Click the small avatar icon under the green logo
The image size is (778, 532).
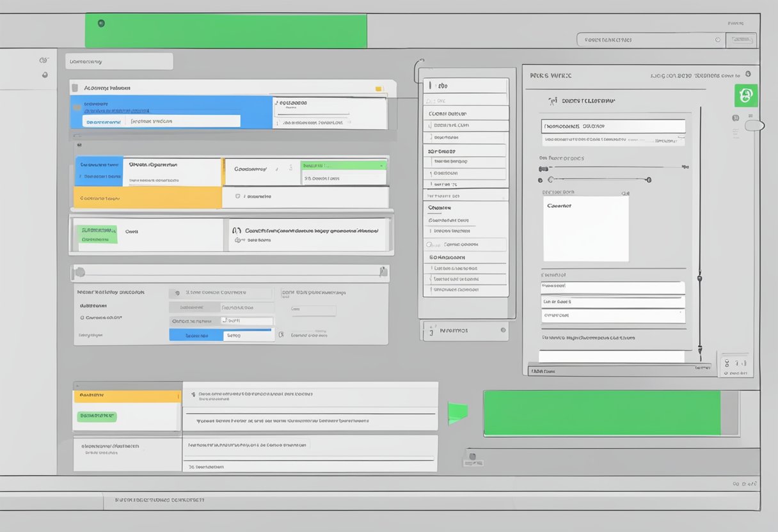pos(735,118)
